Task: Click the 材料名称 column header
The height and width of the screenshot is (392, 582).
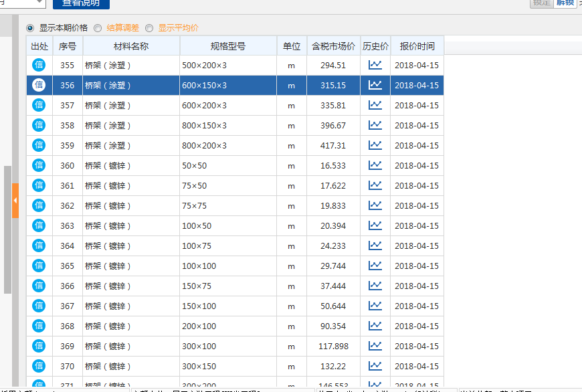Action: [131, 46]
